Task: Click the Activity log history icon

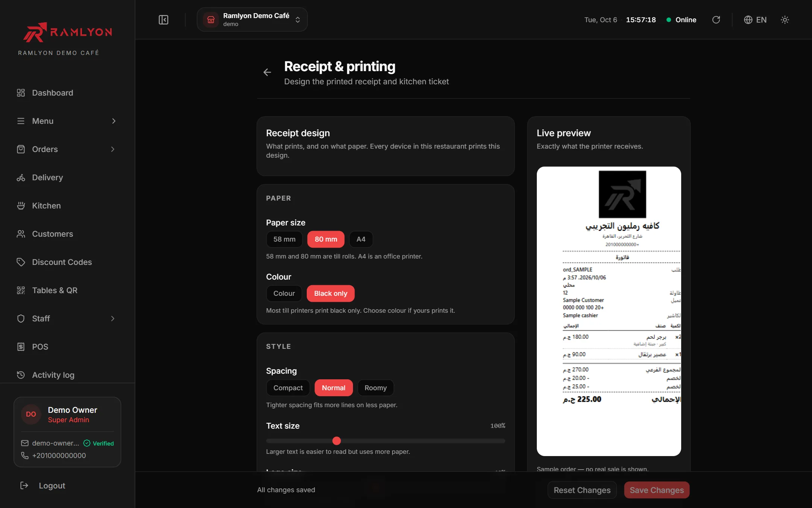Action: click(21, 375)
